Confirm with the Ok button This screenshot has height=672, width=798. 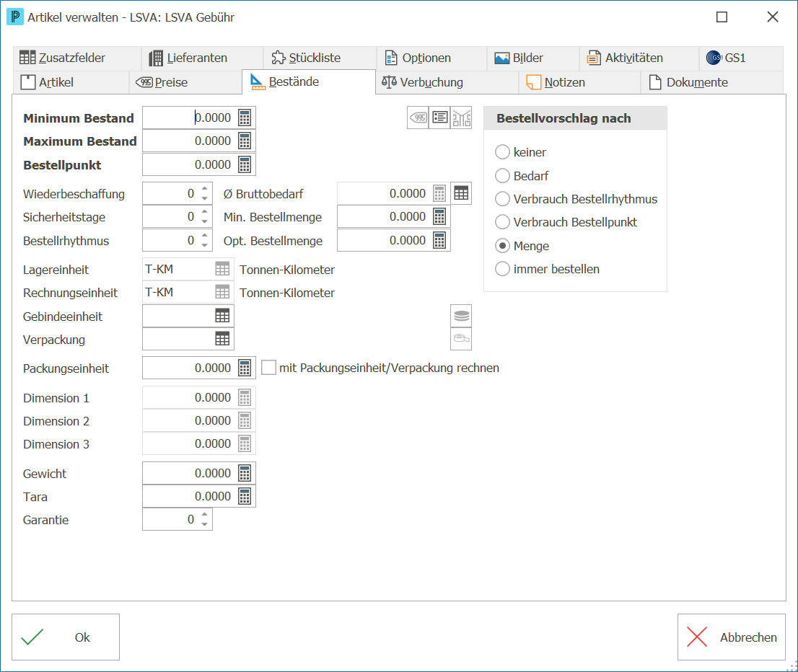click(66, 637)
